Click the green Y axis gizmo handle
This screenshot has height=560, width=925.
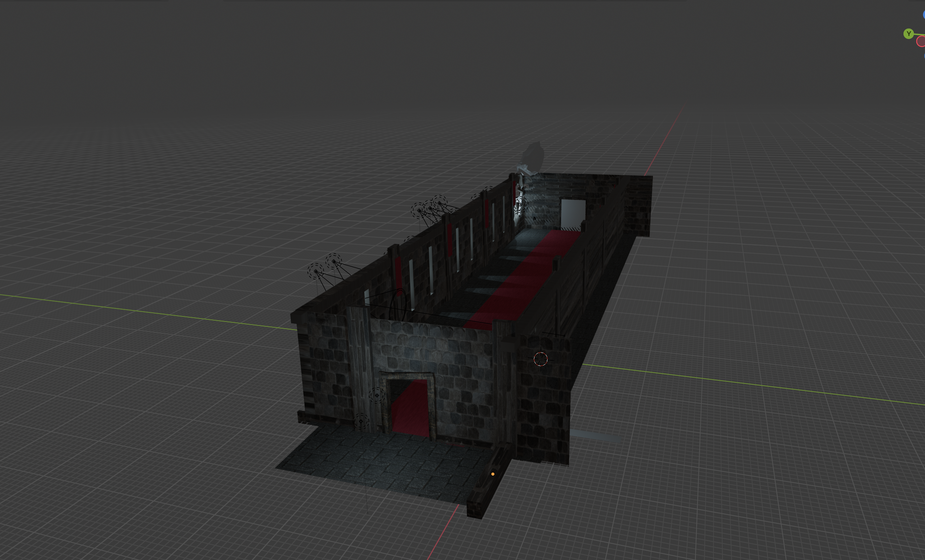909,34
